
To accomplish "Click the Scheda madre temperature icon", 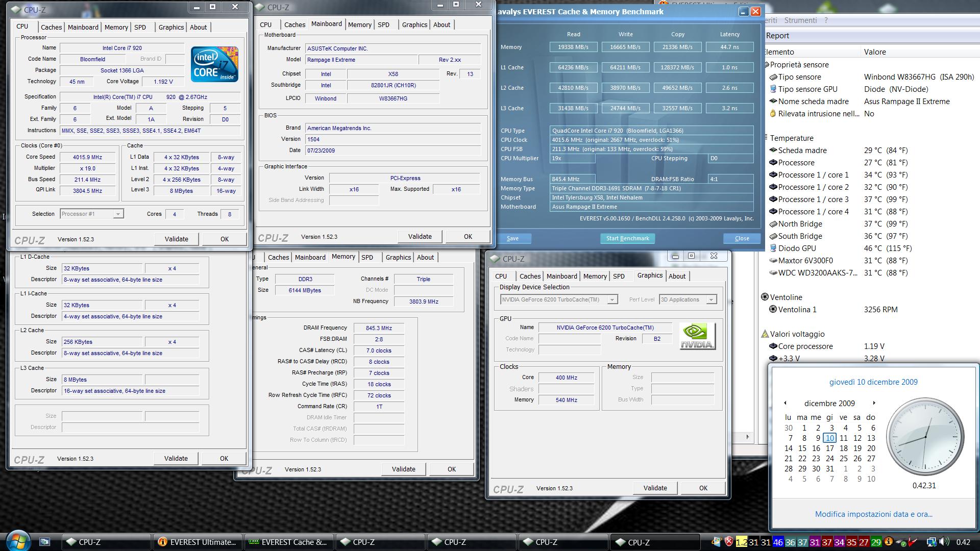I will pyautogui.click(x=773, y=151).
